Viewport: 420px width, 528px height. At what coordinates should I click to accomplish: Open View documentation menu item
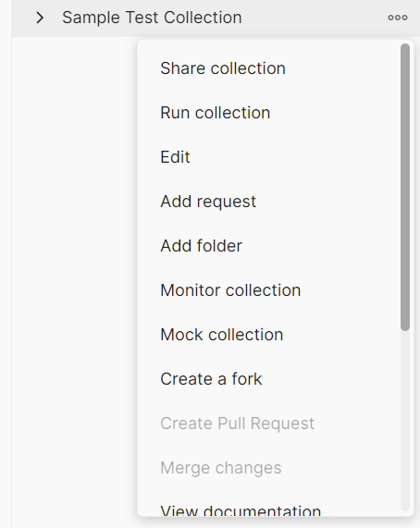pos(241,510)
